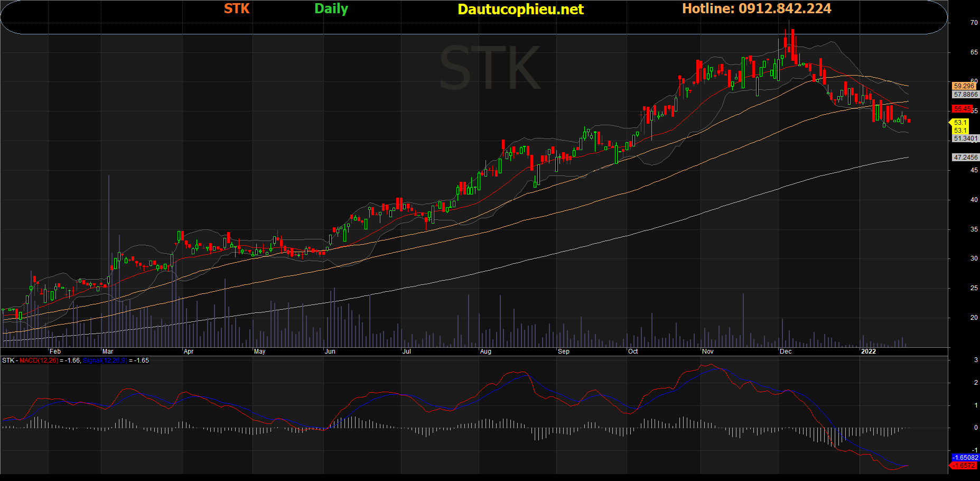
Task: Select the blue Signal(12,26,9) indicator label
Action: click(x=105, y=360)
